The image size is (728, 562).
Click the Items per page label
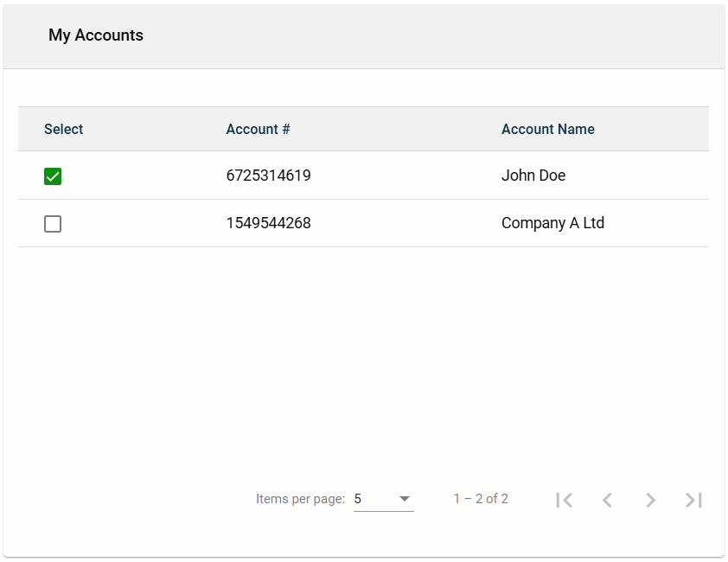(300, 499)
